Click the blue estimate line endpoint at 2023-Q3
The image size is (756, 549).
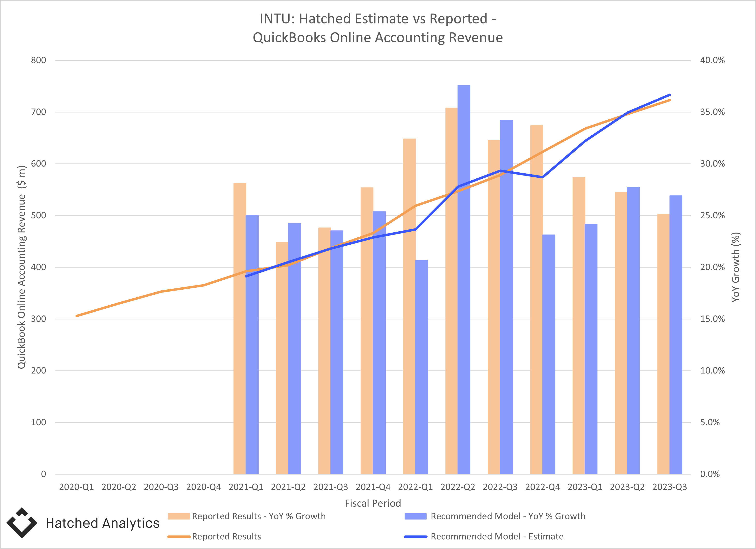670,95
